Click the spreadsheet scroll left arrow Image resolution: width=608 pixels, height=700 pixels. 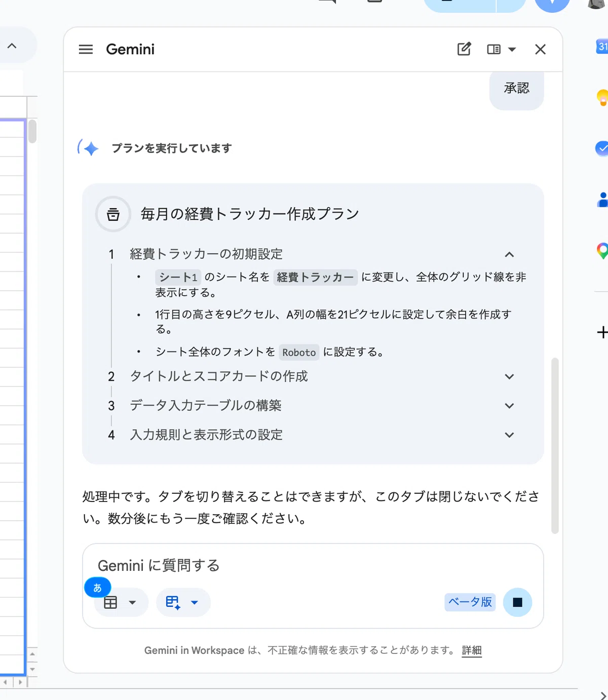pyautogui.click(x=6, y=682)
